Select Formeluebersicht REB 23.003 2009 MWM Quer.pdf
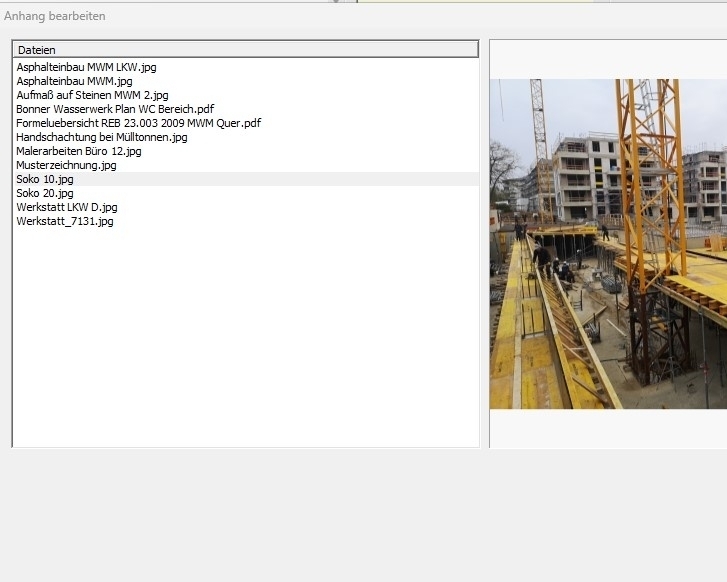Image resolution: width=727 pixels, height=582 pixels. (x=138, y=123)
